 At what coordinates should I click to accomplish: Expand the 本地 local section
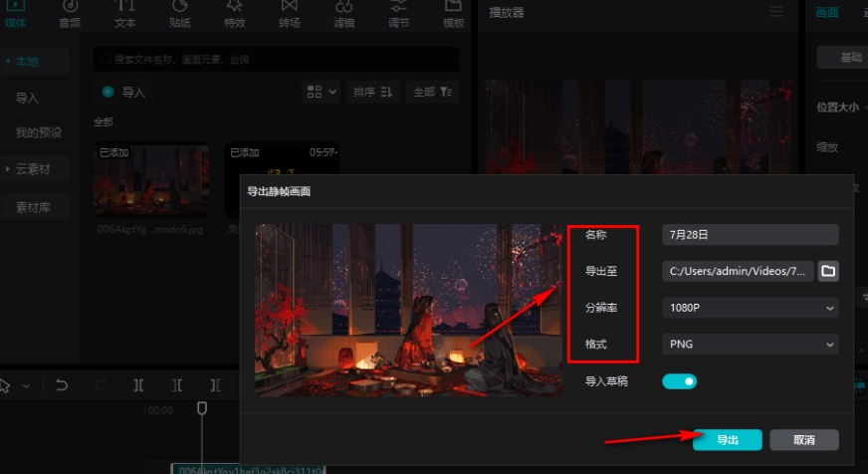coord(35,62)
